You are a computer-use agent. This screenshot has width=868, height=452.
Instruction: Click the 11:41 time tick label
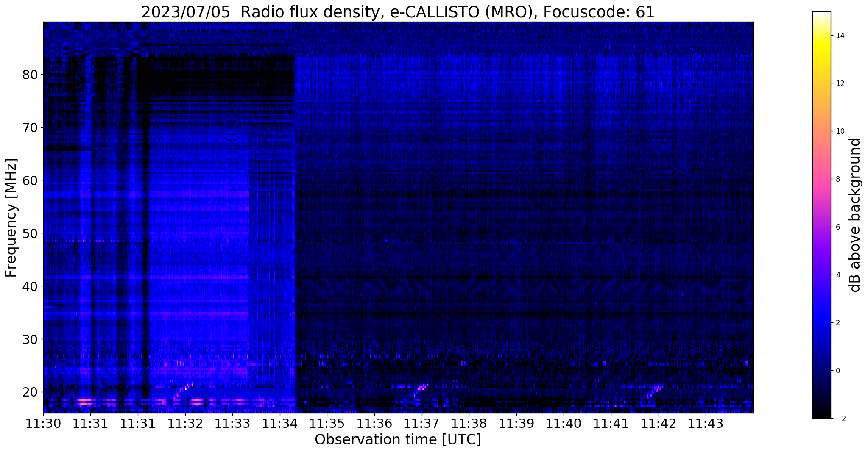tap(611, 423)
